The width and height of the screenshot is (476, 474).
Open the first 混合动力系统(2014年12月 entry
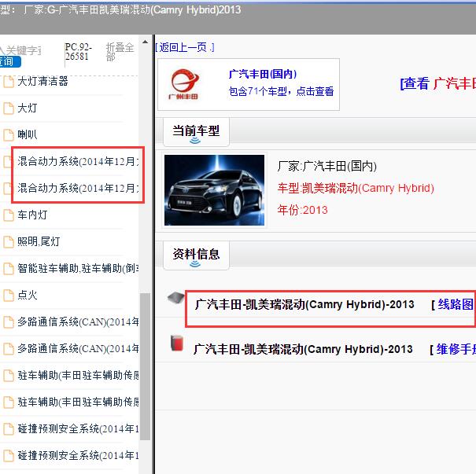click(x=78, y=162)
